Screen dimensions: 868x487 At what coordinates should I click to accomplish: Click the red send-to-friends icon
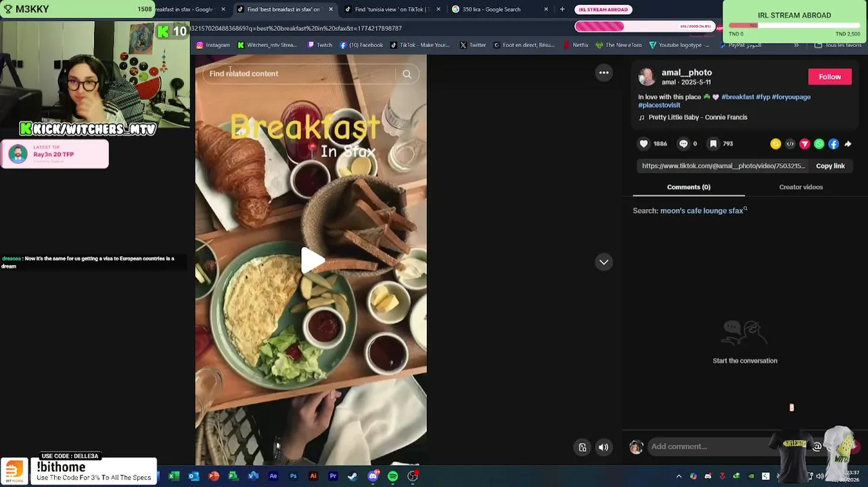coord(804,143)
